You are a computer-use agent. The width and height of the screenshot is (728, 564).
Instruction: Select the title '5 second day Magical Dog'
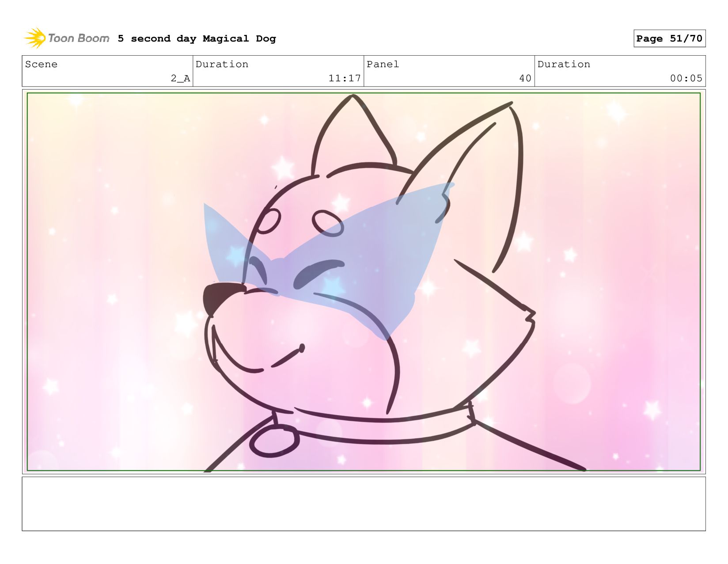[x=197, y=38]
